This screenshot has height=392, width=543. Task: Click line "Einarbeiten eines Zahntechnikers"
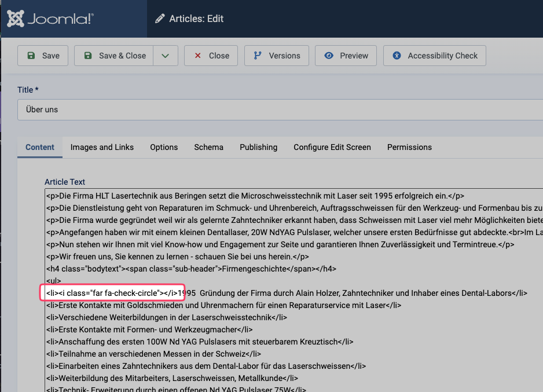(x=206, y=366)
